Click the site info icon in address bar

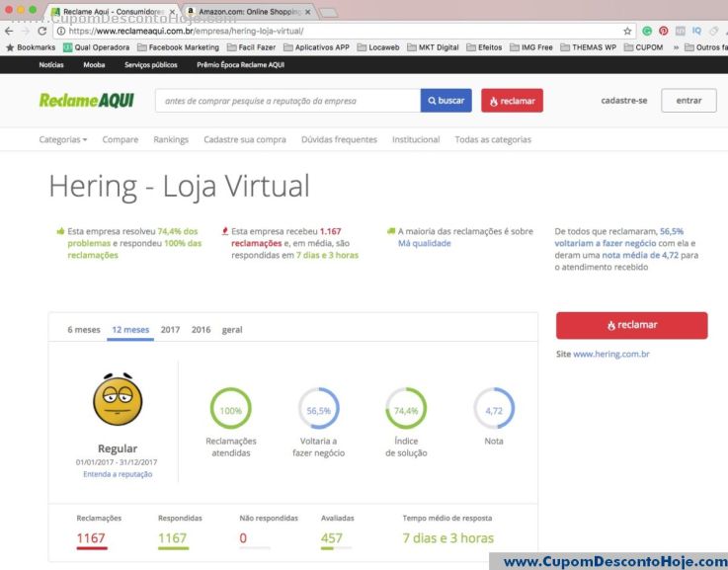pos(61,31)
